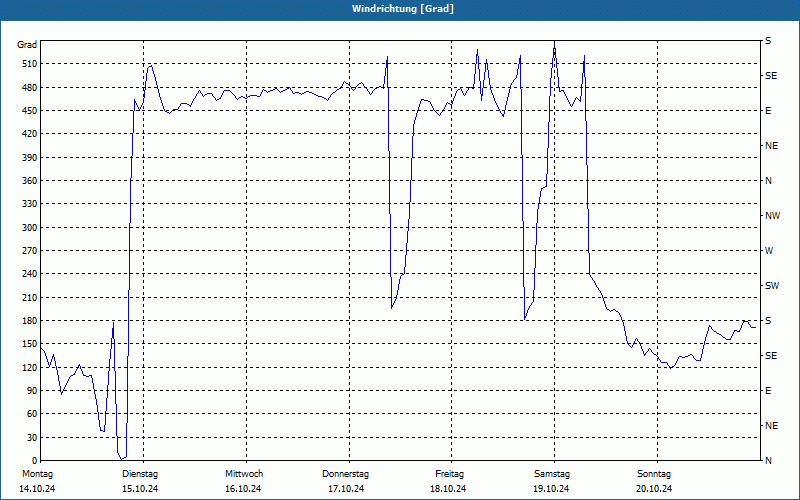Click the date 18.10.24
Viewport: 800px width, 500px height.
[448, 489]
